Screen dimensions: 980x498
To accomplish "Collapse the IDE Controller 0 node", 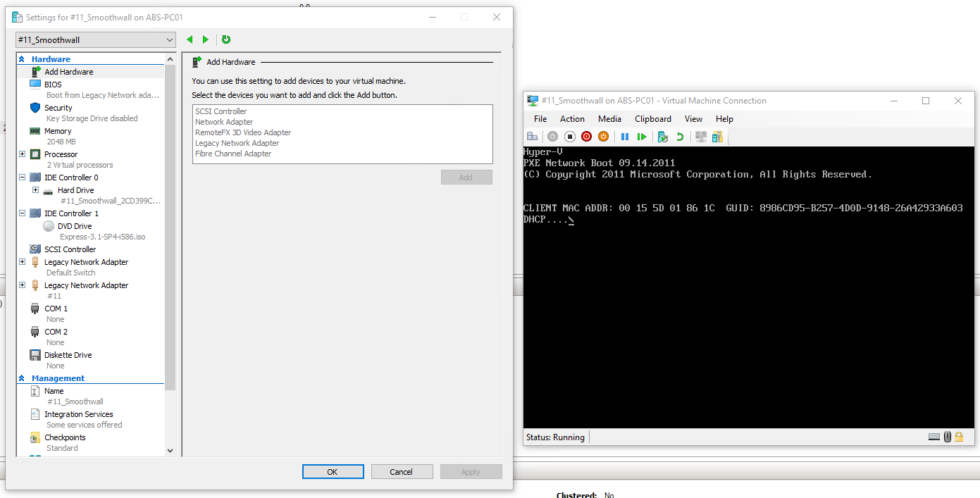I will [22, 178].
